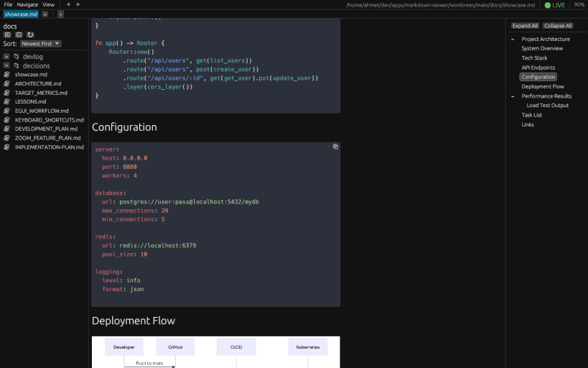The width and height of the screenshot is (588, 368).
Task: Collapse the Performance Results outline section
Action: [x=513, y=96]
